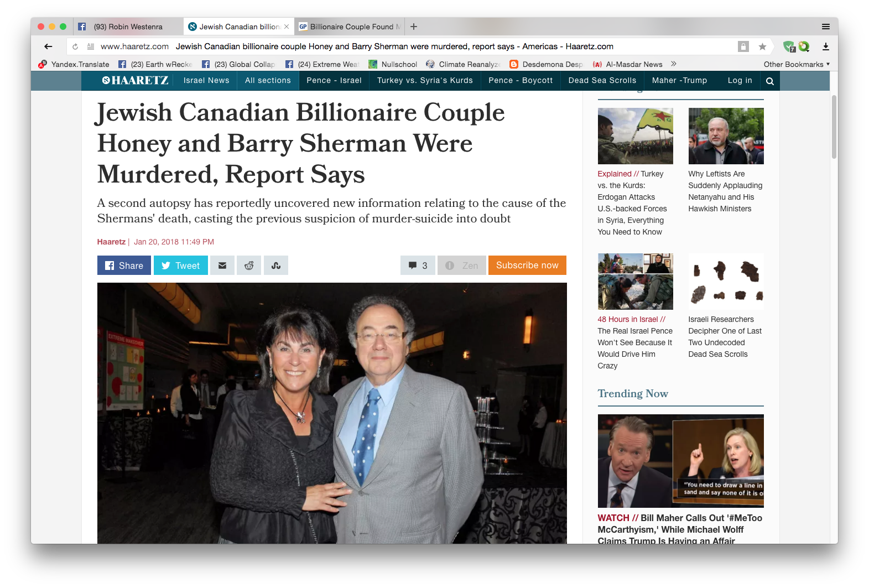Switch to Billionaire Couple Found tab

point(350,27)
